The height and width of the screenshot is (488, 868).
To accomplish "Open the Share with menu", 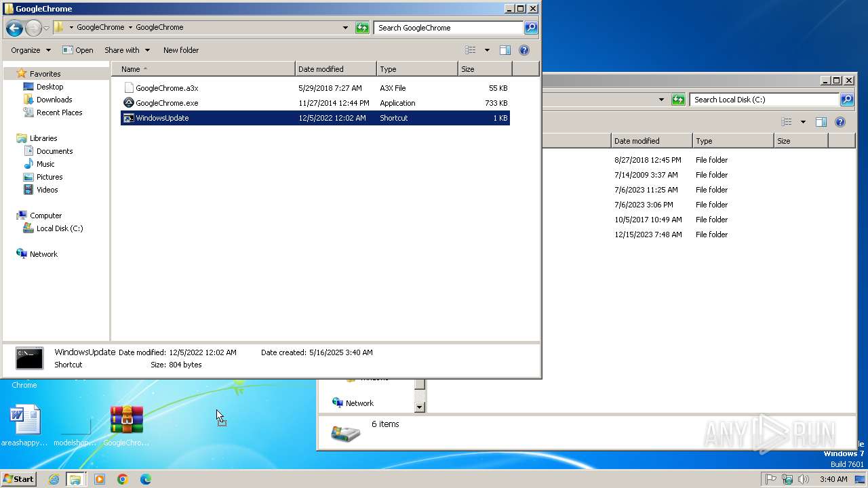I will tap(127, 50).
